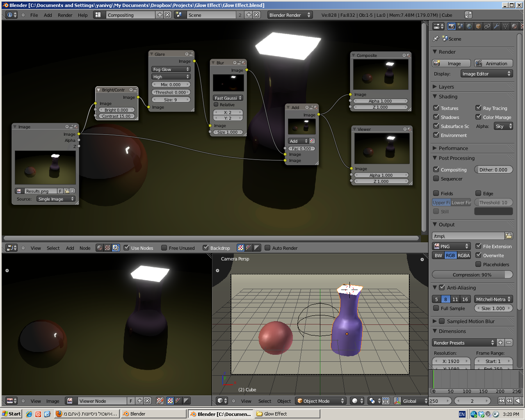Image resolution: width=525 pixels, height=420 pixels.
Task: Jump to the first frame in timeline
Action: coord(501,401)
